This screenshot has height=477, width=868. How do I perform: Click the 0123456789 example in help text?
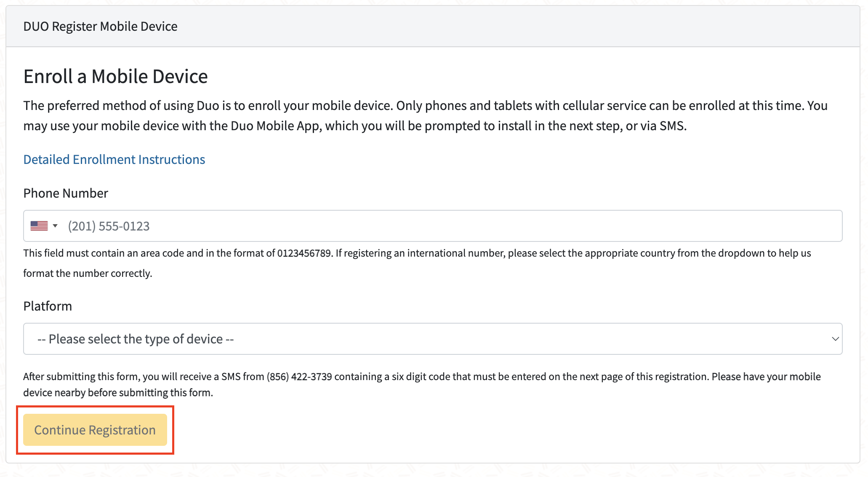pyautogui.click(x=304, y=253)
